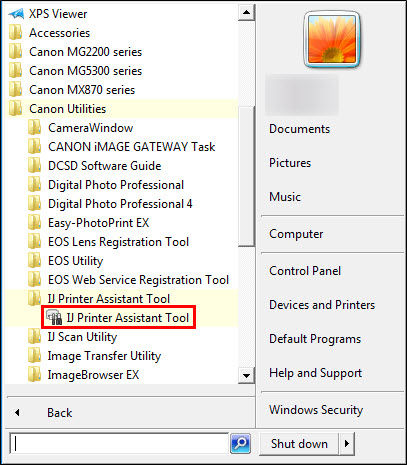Open Devices and Printers
The height and width of the screenshot is (465, 407).
[322, 305]
